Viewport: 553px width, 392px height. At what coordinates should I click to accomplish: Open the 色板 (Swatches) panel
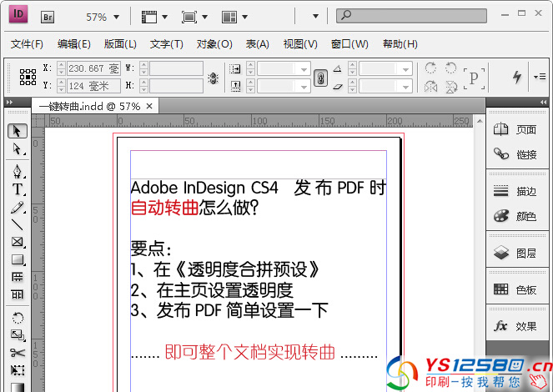coord(517,289)
